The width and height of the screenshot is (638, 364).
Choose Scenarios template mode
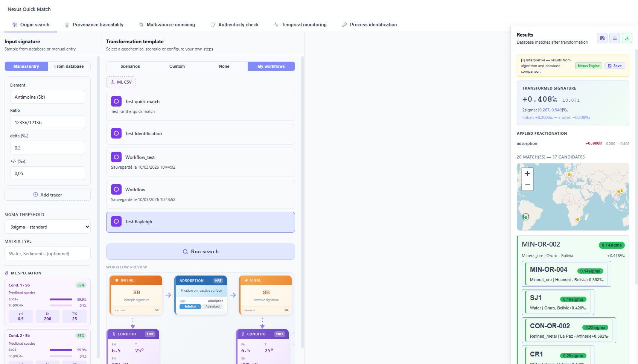130,66
